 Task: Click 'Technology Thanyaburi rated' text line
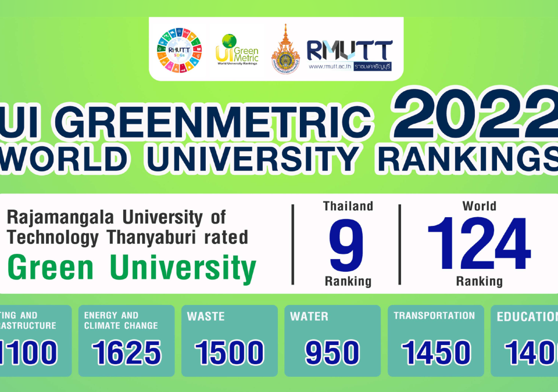pos(127,238)
